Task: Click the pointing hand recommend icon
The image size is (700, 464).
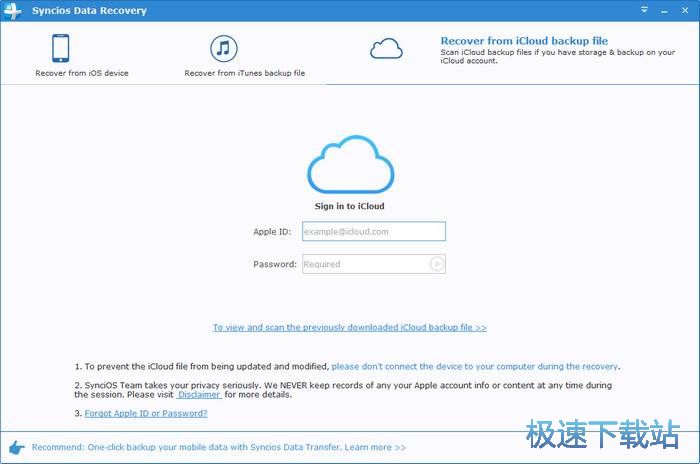Action: (17, 447)
